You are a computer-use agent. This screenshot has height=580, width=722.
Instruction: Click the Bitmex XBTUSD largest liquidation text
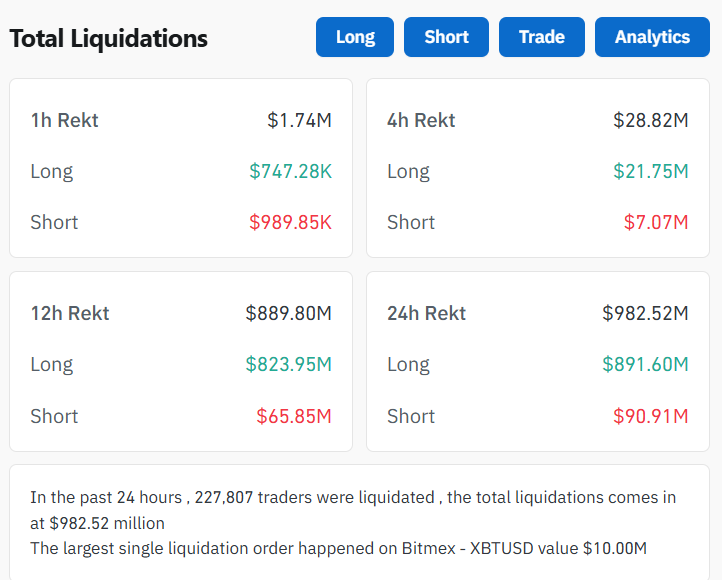338,548
